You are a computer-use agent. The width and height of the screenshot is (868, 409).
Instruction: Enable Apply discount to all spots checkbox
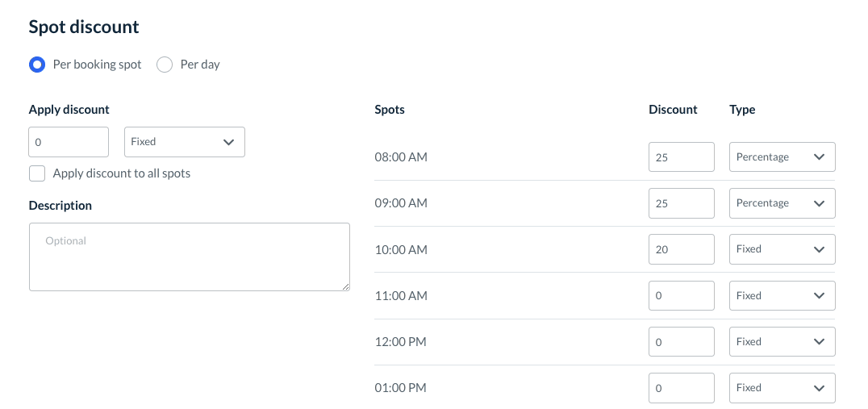[37, 173]
